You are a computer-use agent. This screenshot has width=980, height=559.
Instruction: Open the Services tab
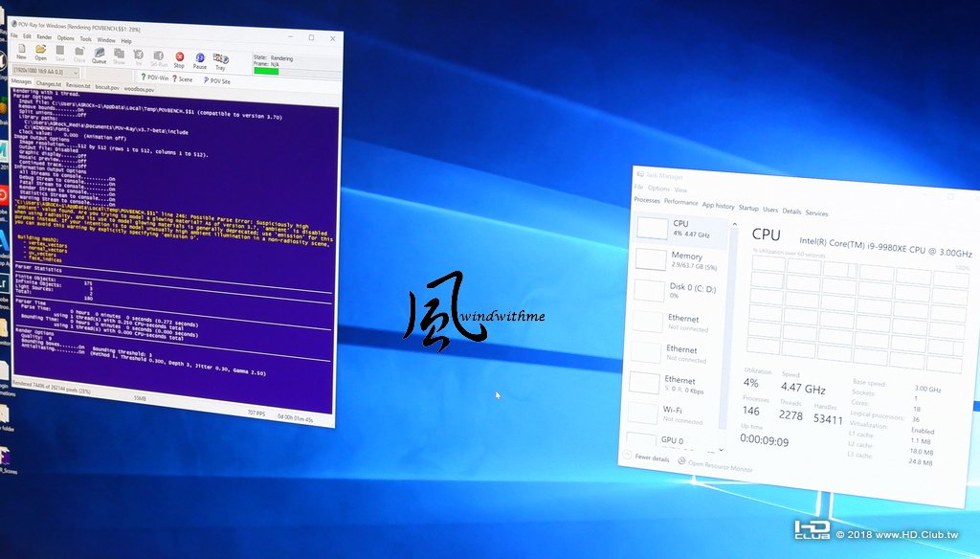pyautogui.click(x=816, y=213)
